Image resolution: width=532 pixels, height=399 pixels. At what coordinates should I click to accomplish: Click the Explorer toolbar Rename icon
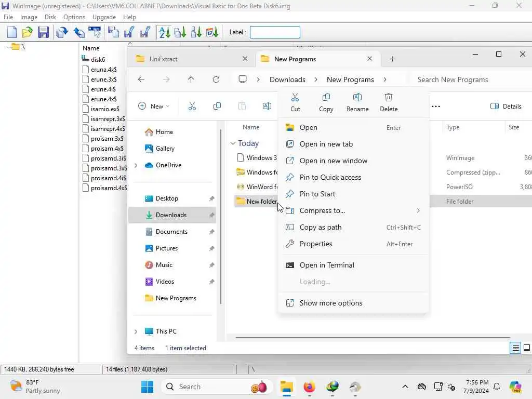click(x=267, y=106)
